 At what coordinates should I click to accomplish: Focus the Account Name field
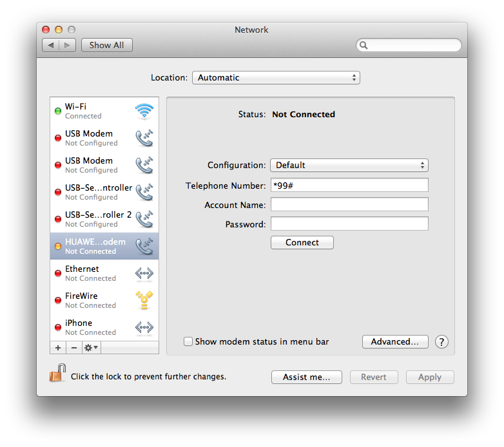349,204
